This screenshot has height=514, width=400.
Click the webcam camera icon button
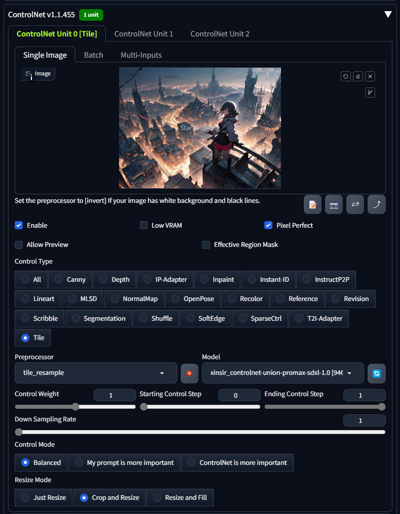coord(334,204)
